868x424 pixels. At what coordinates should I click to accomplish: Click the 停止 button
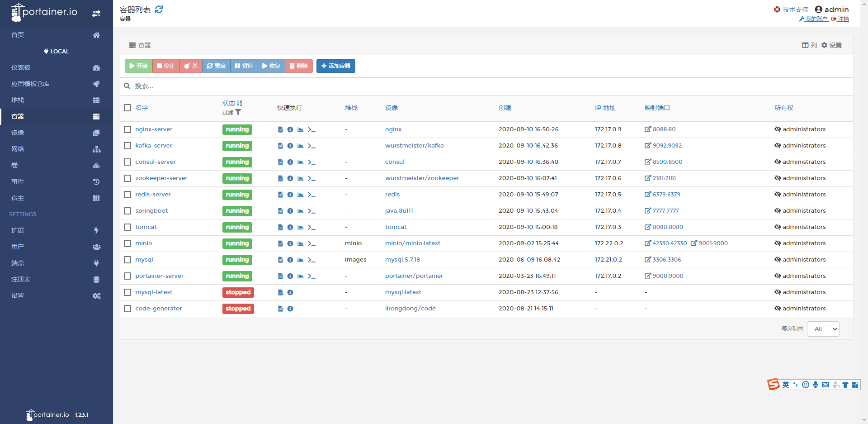point(166,66)
